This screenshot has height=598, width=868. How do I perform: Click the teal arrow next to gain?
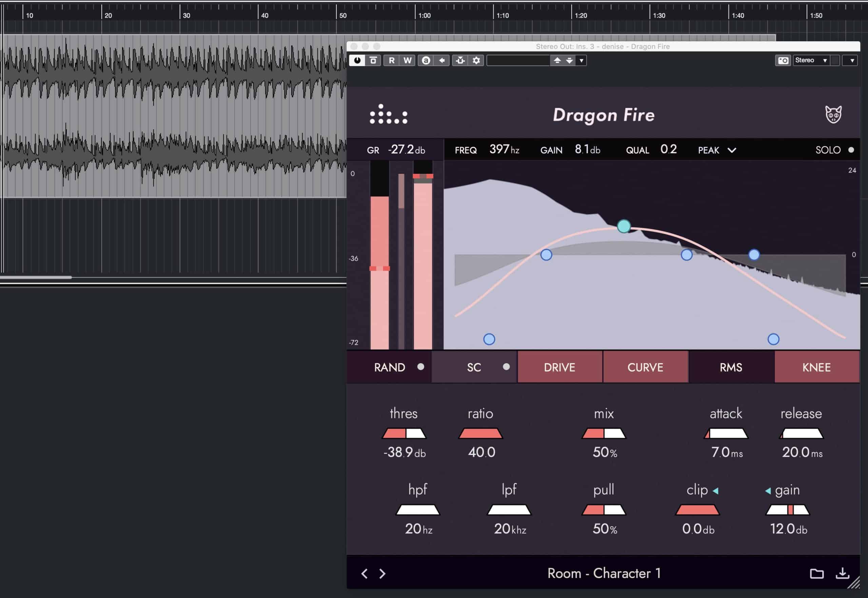[768, 491]
